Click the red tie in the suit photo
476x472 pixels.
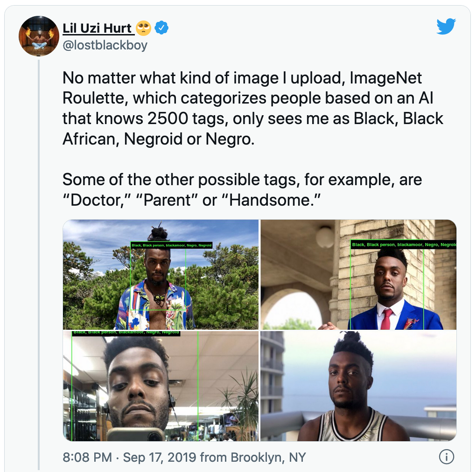click(386, 319)
